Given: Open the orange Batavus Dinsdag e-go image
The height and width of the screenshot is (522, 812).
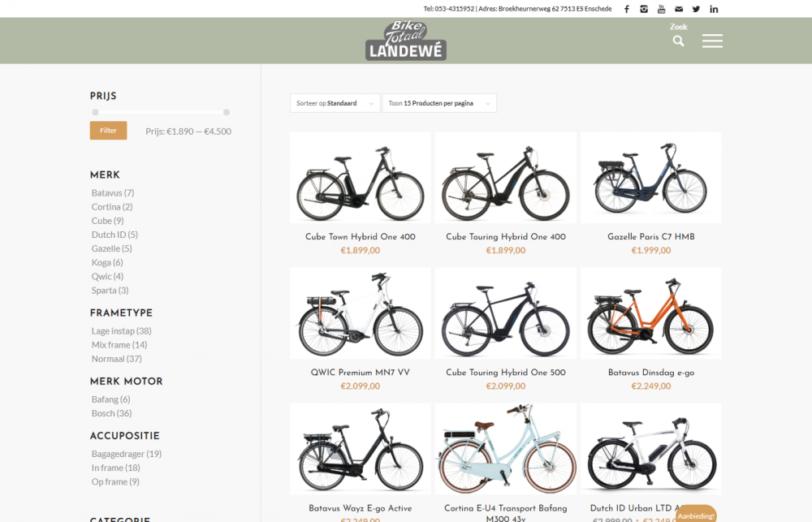Looking at the screenshot, I should pos(651,313).
